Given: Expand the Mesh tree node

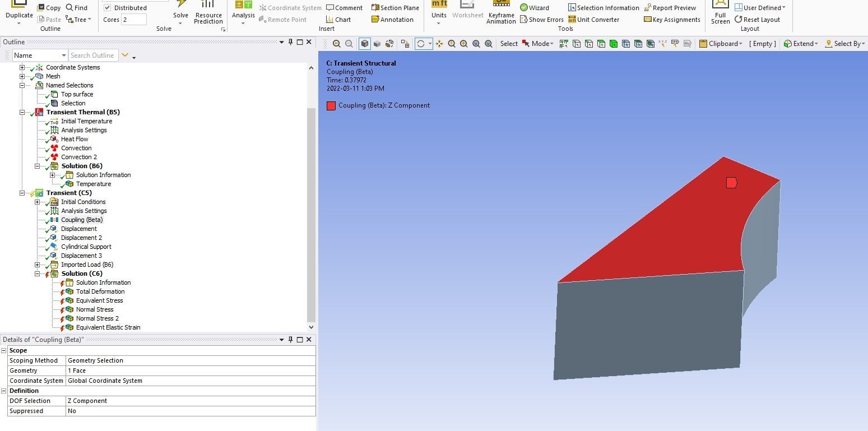Looking at the screenshot, I should click(22, 76).
